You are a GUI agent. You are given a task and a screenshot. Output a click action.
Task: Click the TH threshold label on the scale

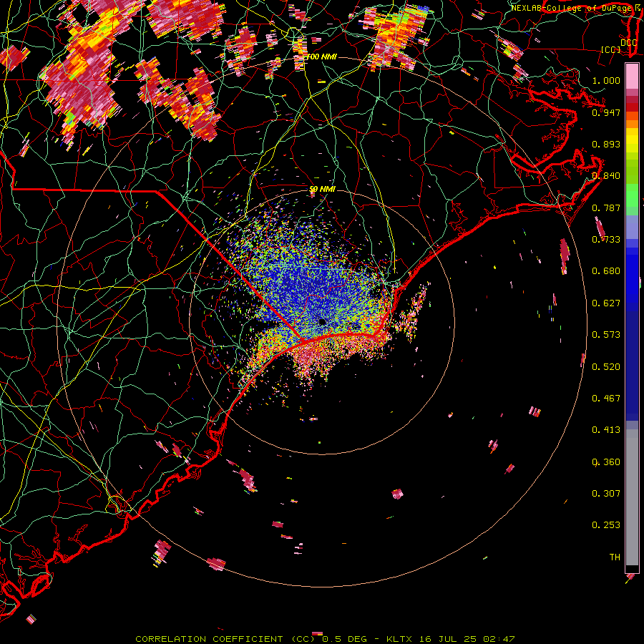coord(615,557)
